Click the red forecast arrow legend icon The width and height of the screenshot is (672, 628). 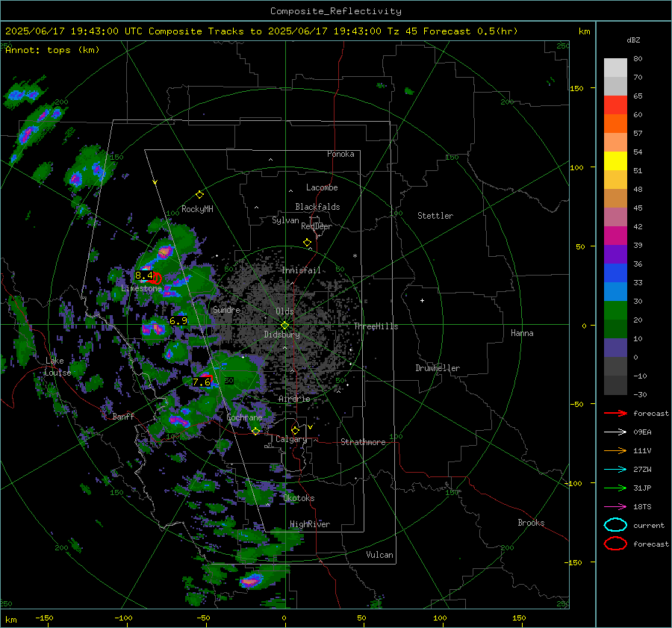pyautogui.click(x=615, y=413)
